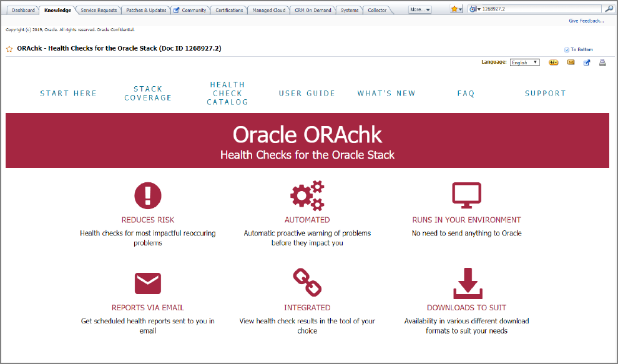Click the print document icon
The image size is (618, 364).
[602, 62]
